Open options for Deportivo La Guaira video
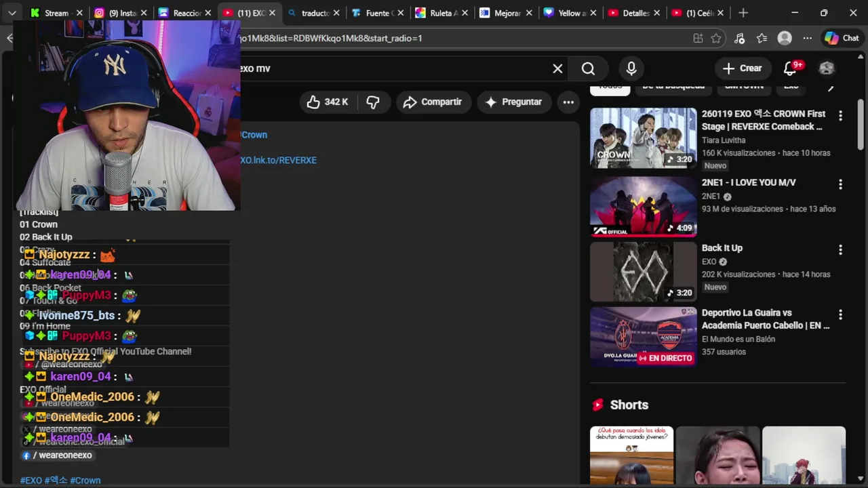The width and height of the screenshot is (868, 488). (x=840, y=314)
